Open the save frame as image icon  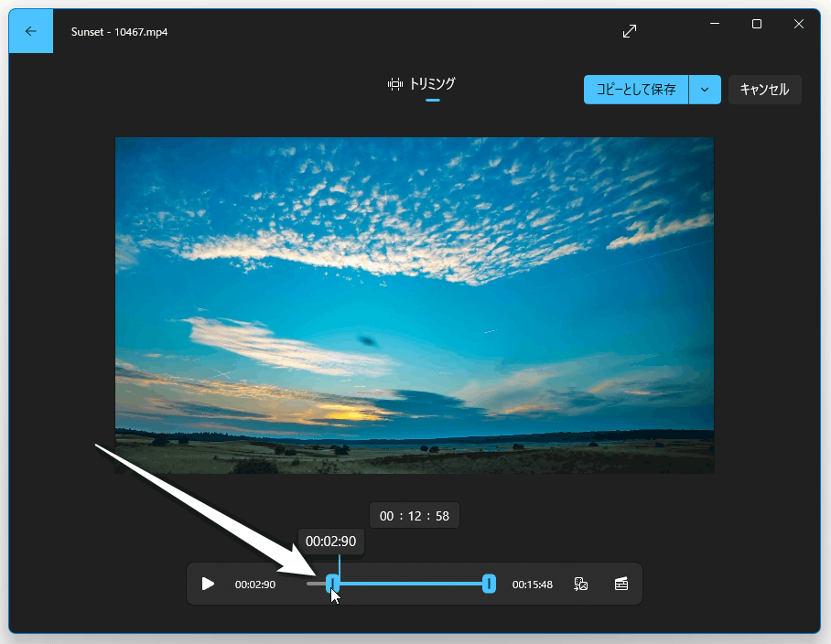coord(581,584)
